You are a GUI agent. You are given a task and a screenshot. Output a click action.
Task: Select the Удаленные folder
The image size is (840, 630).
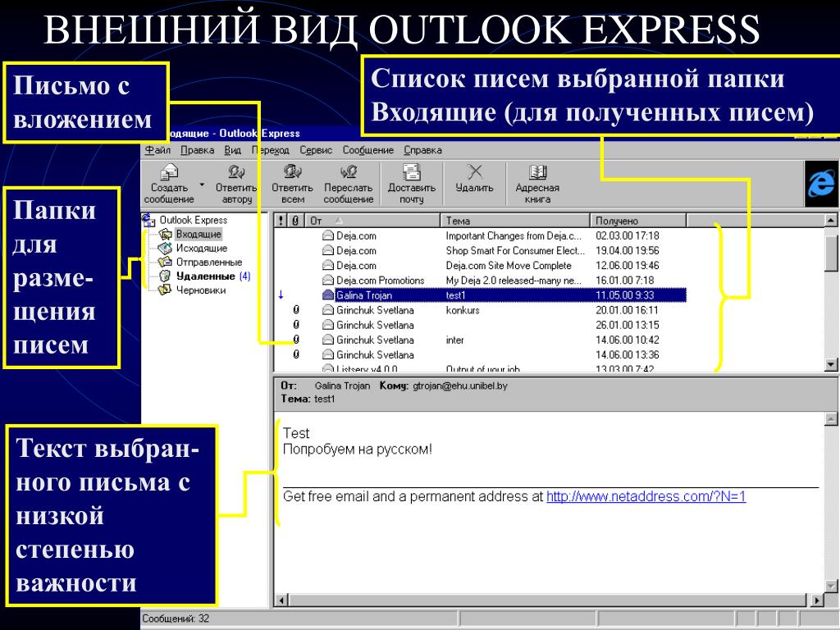tap(205, 276)
